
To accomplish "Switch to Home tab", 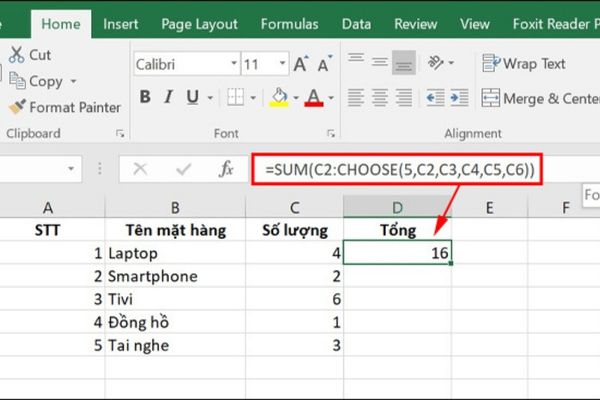I will (x=61, y=24).
